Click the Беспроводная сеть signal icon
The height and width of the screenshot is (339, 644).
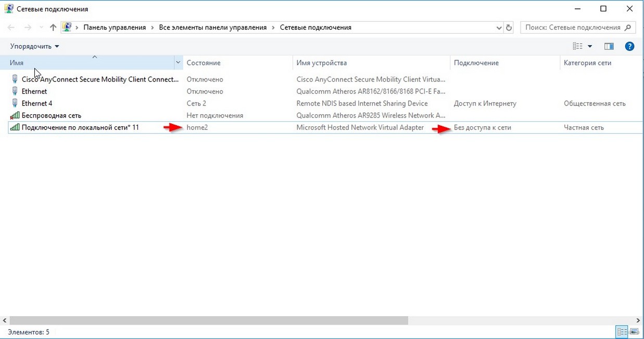pyautogui.click(x=15, y=115)
